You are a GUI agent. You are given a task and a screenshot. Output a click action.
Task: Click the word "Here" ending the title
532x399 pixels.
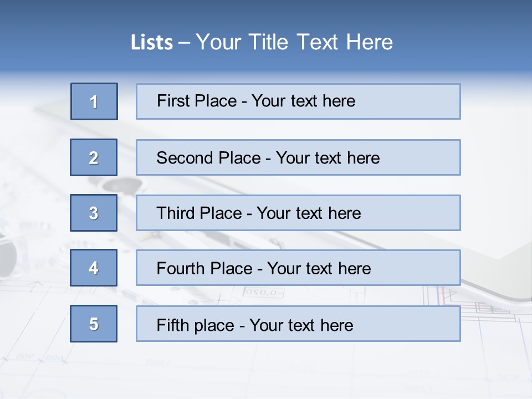pyautogui.click(x=370, y=43)
